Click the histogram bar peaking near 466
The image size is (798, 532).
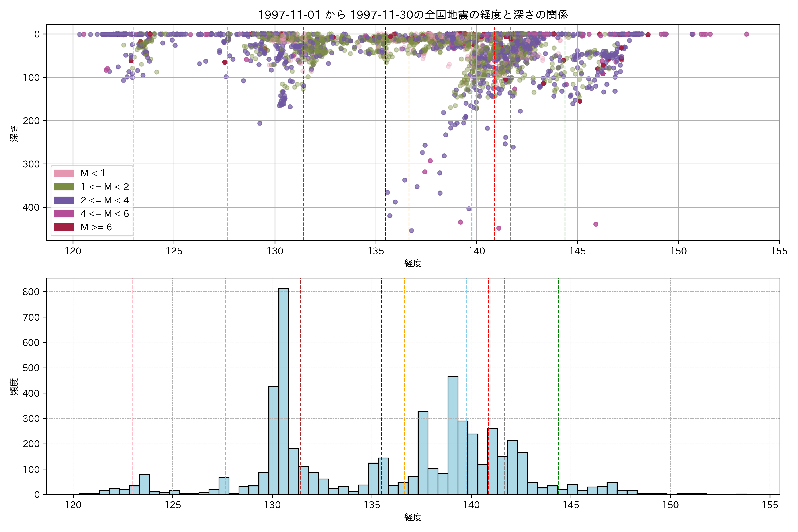453,435
